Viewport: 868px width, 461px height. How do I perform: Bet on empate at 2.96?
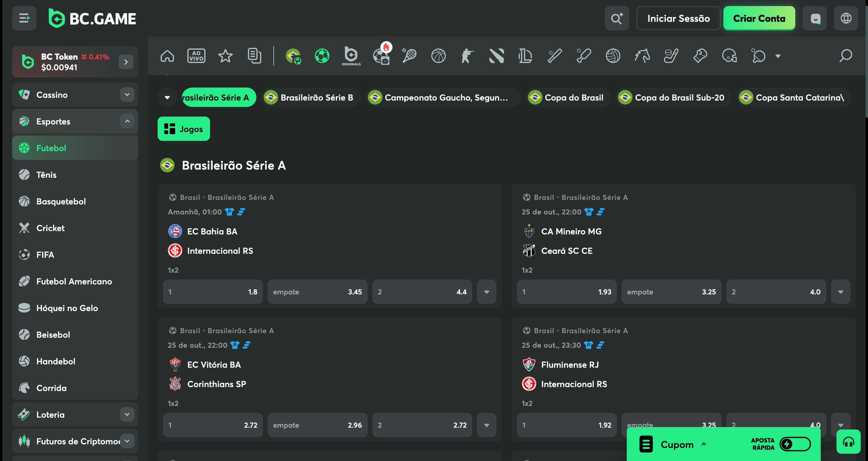tap(317, 425)
